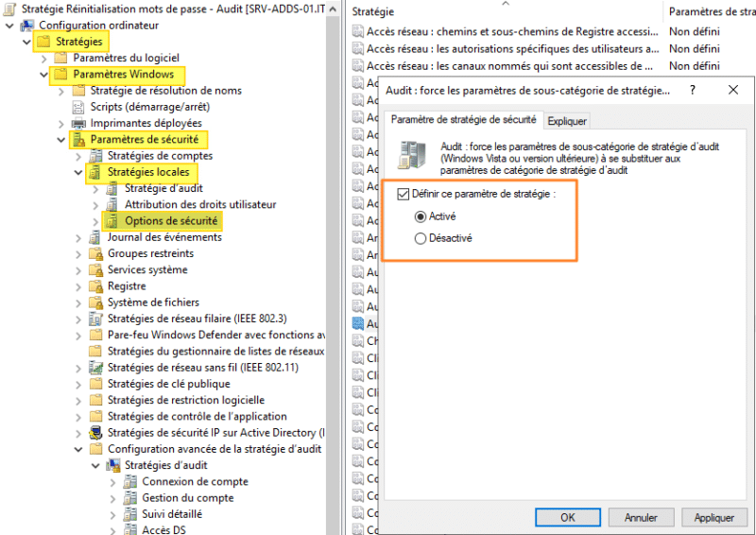Collapse the Paramètres Windows node

[43, 75]
